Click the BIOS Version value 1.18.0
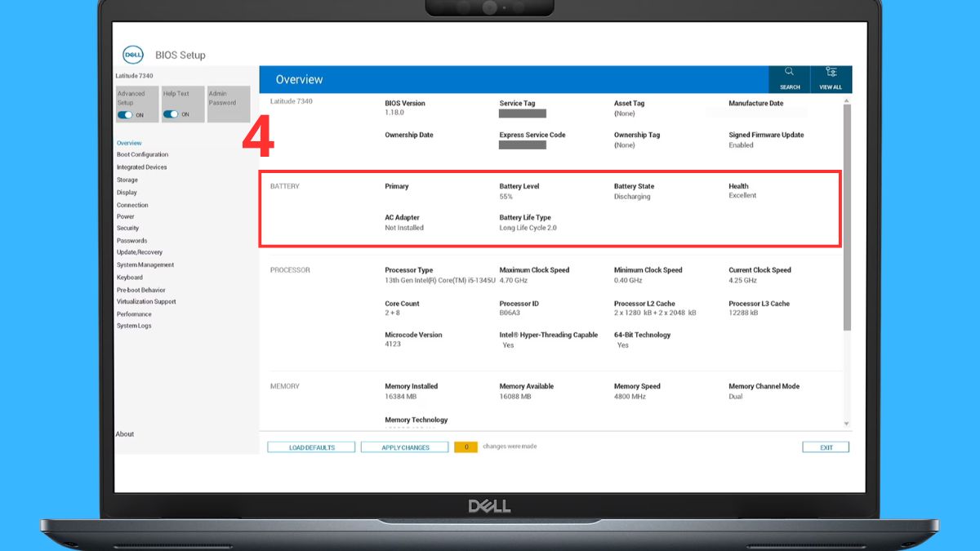 pyautogui.click(x=395, y=113)
